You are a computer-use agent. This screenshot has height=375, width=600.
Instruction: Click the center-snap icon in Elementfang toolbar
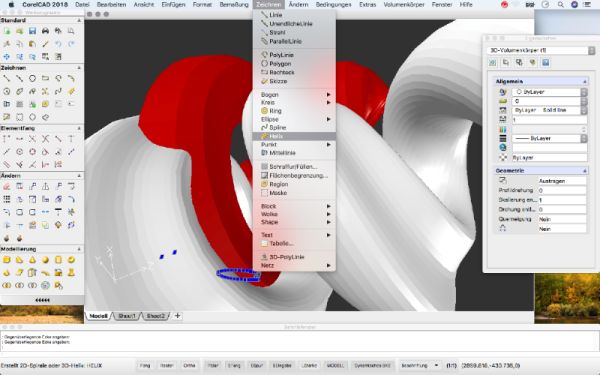coord(20,152)
